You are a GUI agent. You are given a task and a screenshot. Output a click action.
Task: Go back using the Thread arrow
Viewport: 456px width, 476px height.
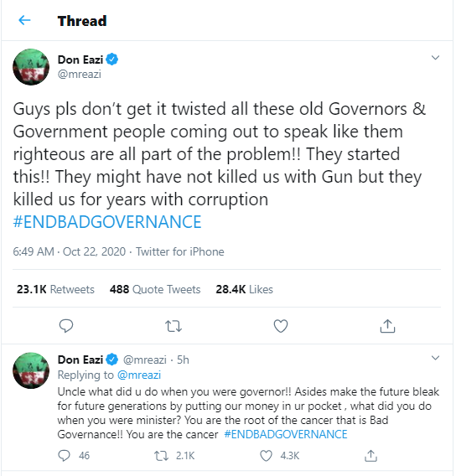click(24, 21)
